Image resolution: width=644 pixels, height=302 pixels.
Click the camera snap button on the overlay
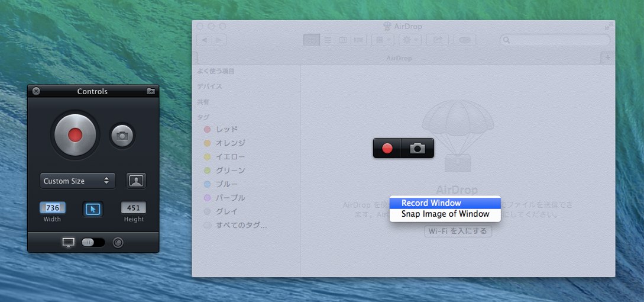[x=418, y=148]
